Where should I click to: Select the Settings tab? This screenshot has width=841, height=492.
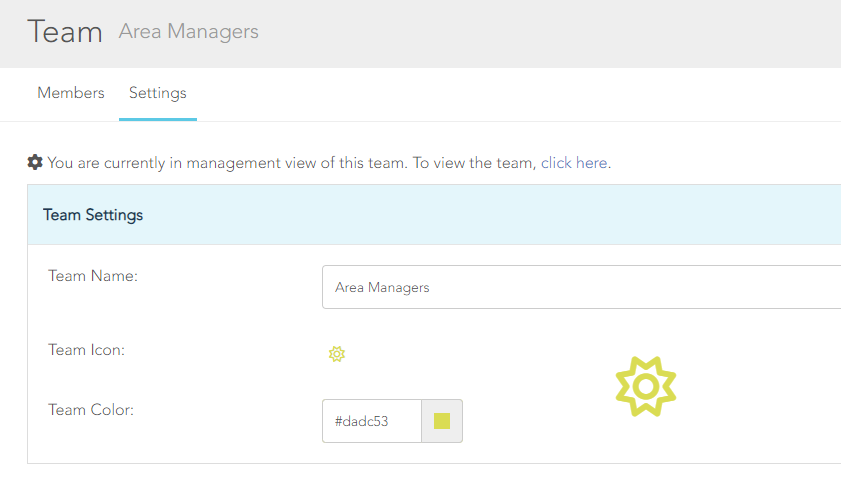click(x=158, y=93)
